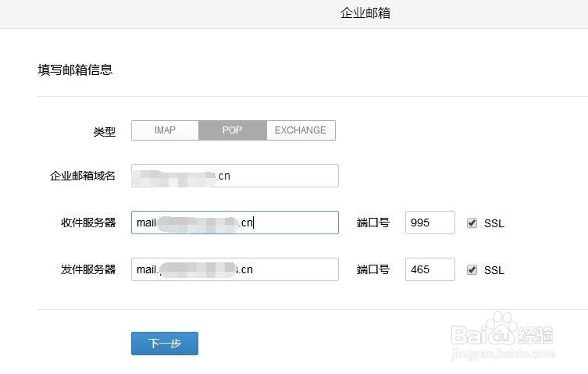Click 端口号 label beside the 465 field
588x374 pixels.
tap(373, 269)
